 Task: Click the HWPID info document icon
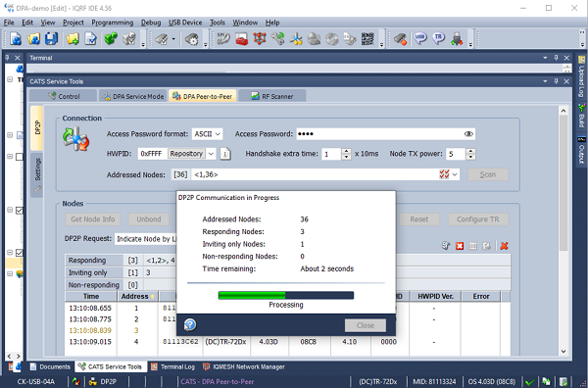tap(225, 154)
